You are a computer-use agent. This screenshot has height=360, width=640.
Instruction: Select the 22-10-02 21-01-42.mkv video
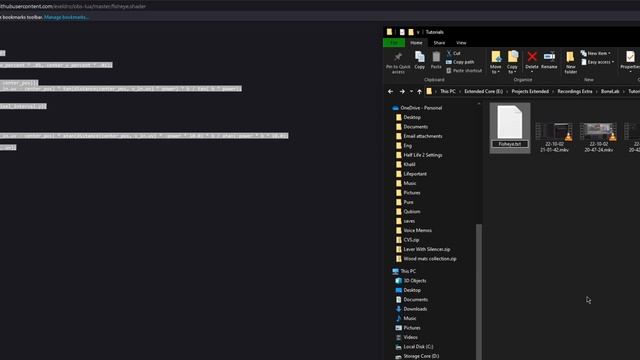(554, 138)
